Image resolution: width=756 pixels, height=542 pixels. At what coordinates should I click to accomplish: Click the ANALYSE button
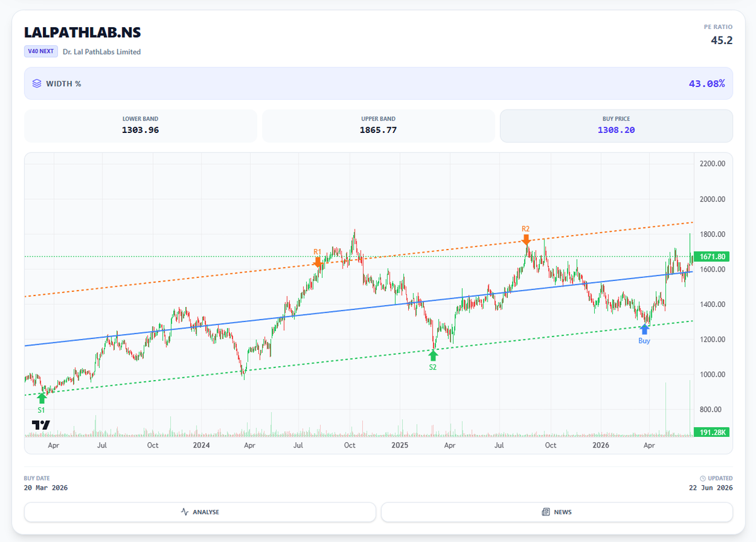pyautogui.click(x=200, y=512)
